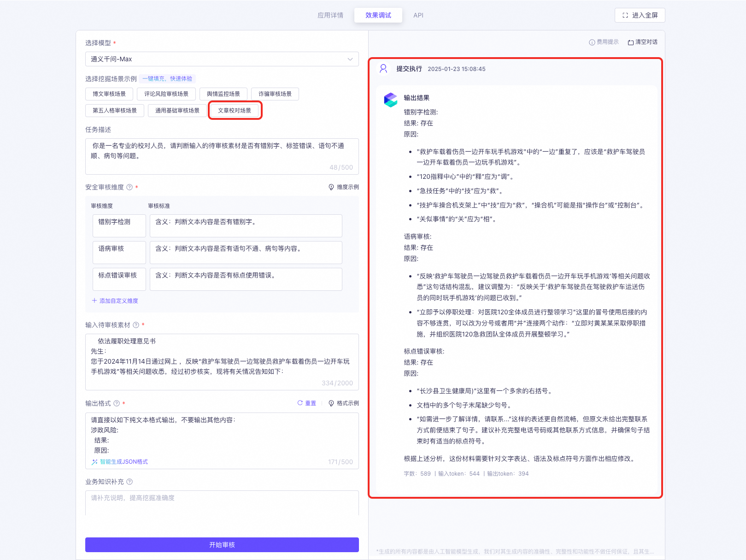Image resolution: width=746 pixels, height=560 pixels.
Task: Open the 选择模型 dropdown showing 通义千问-Max
Action: click(x=222, y=59)
